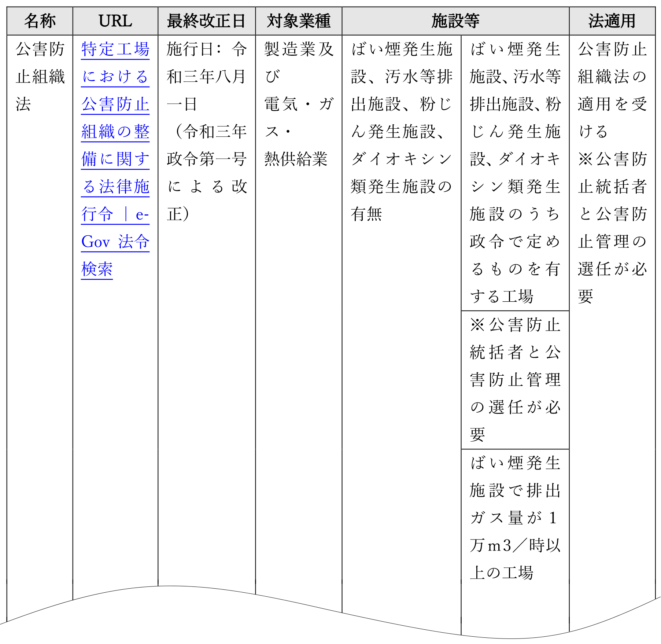This screenshot has height=644, width=661.
Task: Click the 対象業種 column header
Action: pyautogui.click(x=299, y=21)
